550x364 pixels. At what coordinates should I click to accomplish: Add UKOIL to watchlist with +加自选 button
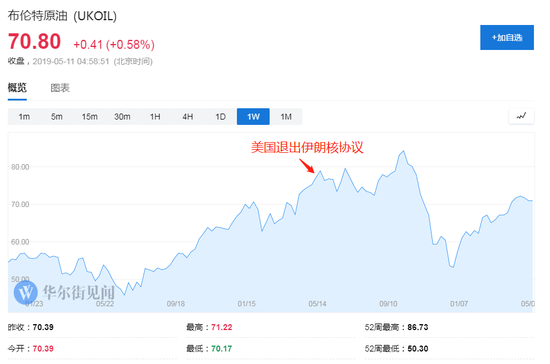pos(507,38)
